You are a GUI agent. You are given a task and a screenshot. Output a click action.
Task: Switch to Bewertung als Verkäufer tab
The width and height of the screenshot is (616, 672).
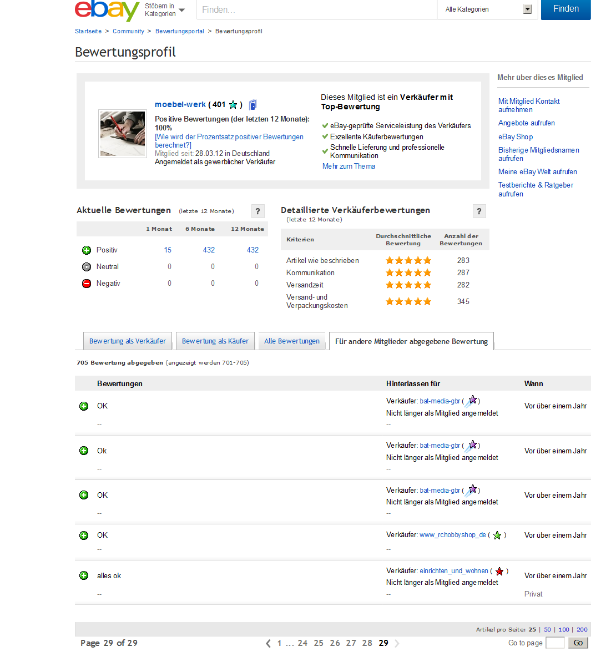(x=128, y=341)
